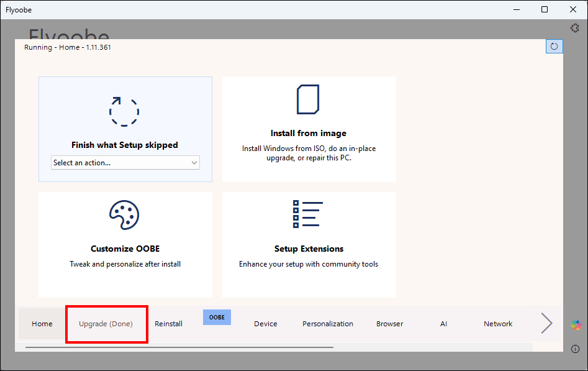Go to the Reinstall tab
Image resolution: width=588 pixels, height=371 pixels.
(x=168, y=324)
